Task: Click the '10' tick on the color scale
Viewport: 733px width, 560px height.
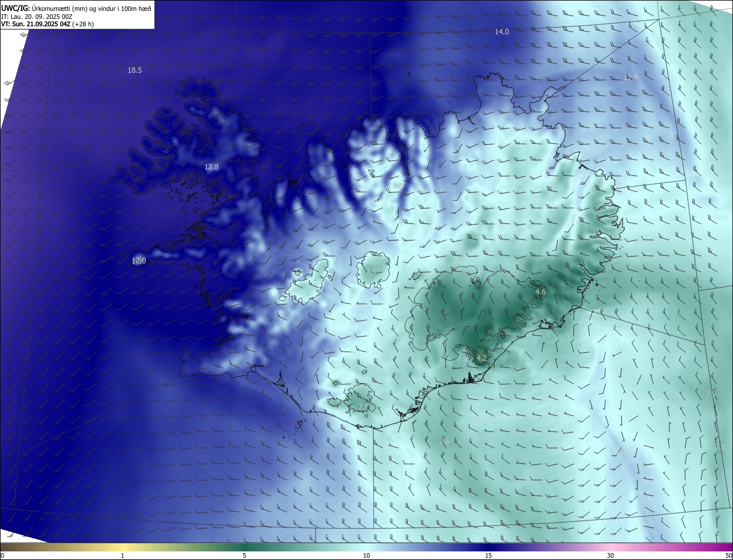Action: 366,556
